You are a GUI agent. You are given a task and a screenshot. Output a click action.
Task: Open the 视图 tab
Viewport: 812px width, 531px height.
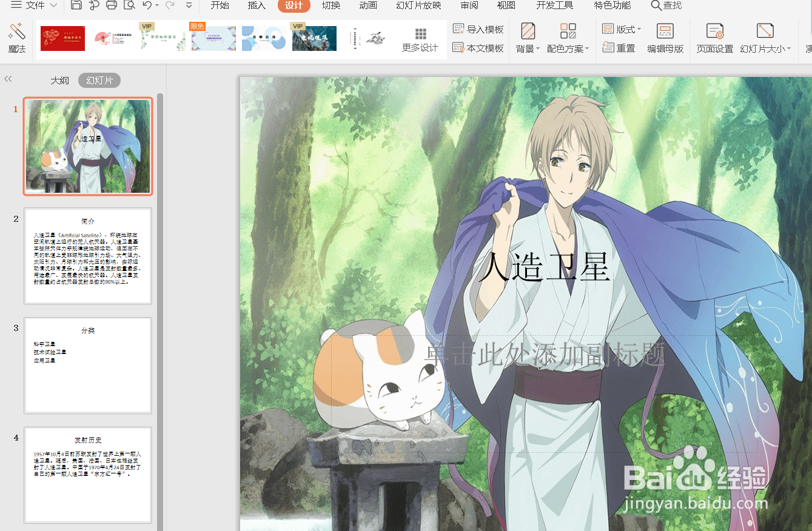click(x=506, y=5)
